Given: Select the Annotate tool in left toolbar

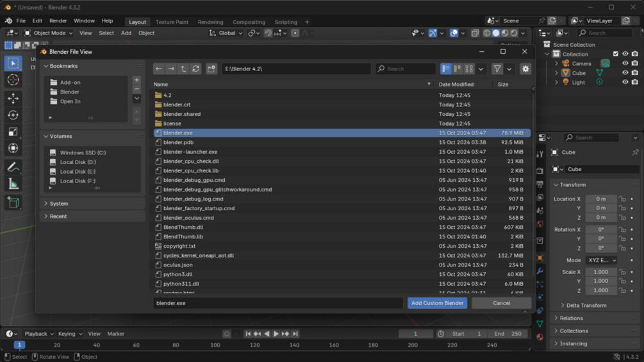Looking at the screenshot, I should tap(13, 167).
